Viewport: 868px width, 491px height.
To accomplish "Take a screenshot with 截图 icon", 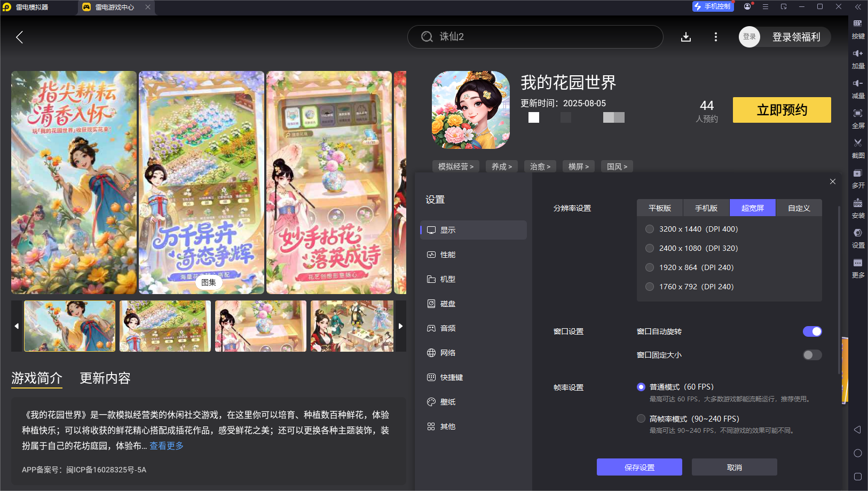I will [x=858, y=148].
